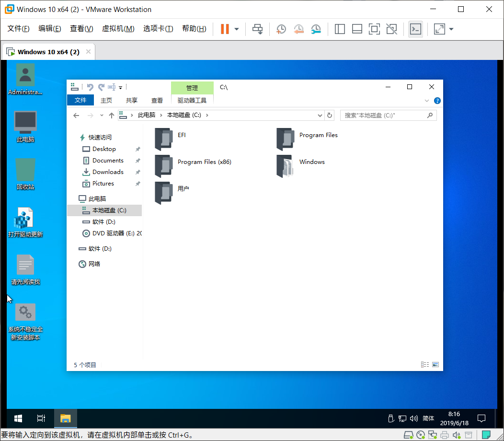Viewport: 504px width, 441px height.
Task: Expand the Explorer ribbon with the chevron
Action: [426, 101]
